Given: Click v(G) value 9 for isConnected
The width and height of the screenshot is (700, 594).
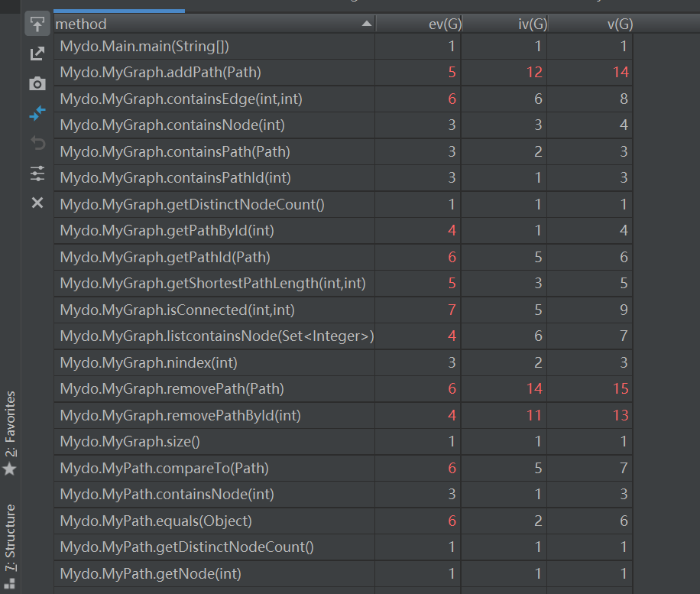Looking at the screenshot, I should 624,310.
